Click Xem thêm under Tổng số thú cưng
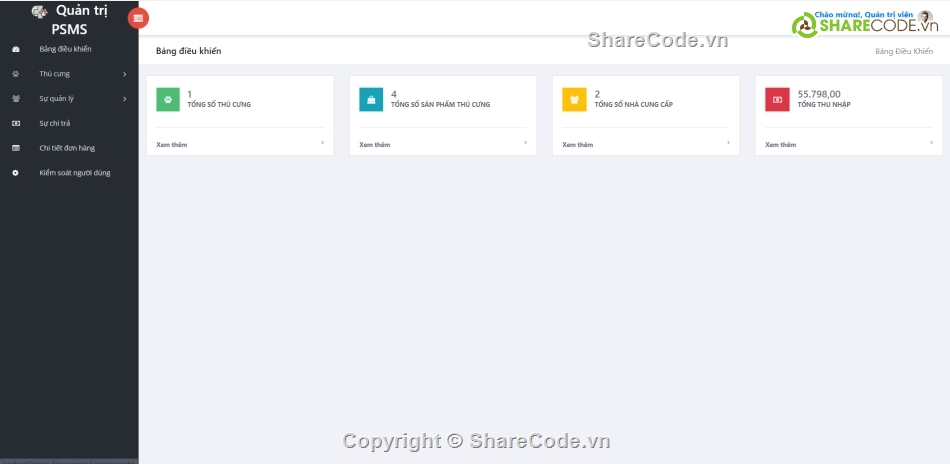Viewport: 950px width, 464px height. 172,145
